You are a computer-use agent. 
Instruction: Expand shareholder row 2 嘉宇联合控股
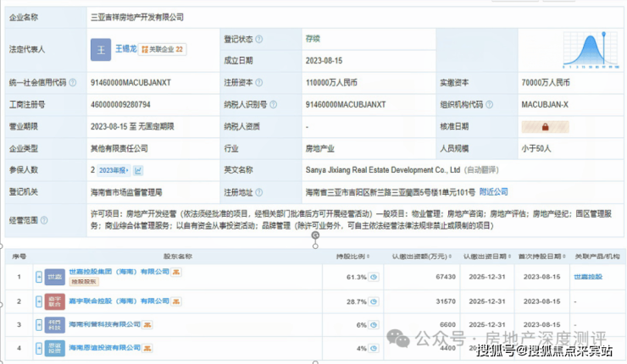coord(39,301)
